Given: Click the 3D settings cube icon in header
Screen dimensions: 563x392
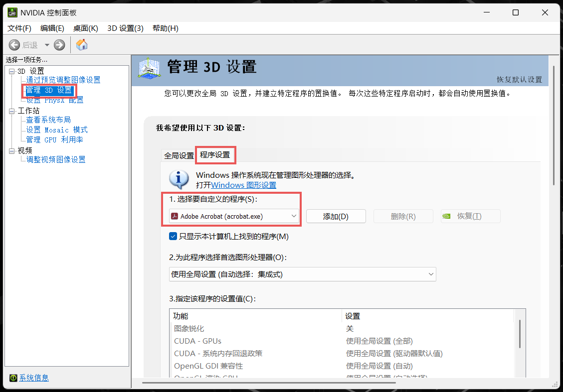Looking at the screenshot, I should [x=149, y=68].
